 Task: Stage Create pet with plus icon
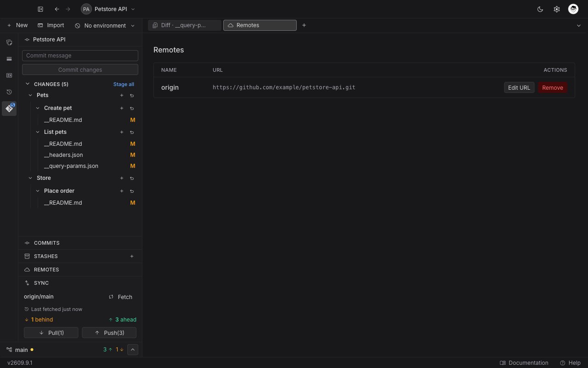(122, 108)
